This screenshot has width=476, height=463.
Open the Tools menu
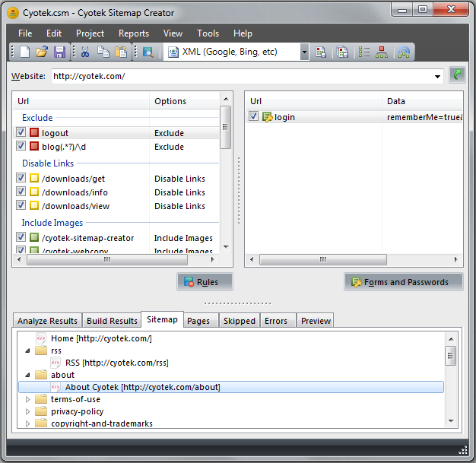click(208, 33)
